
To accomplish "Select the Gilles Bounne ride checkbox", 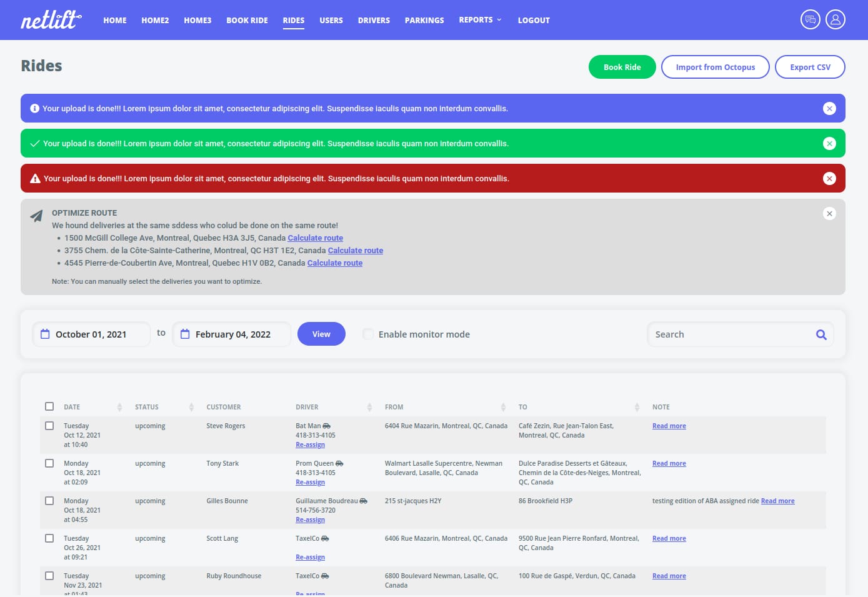I will tap(49, 501).
